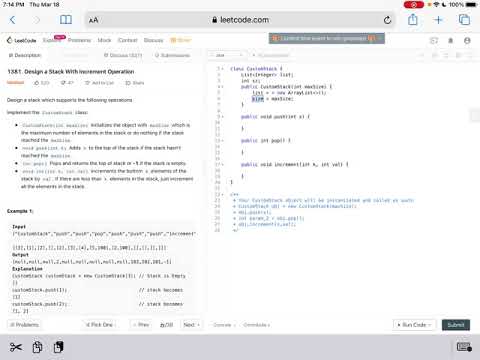Collapse the push method fold arrow

coord(222,117)
